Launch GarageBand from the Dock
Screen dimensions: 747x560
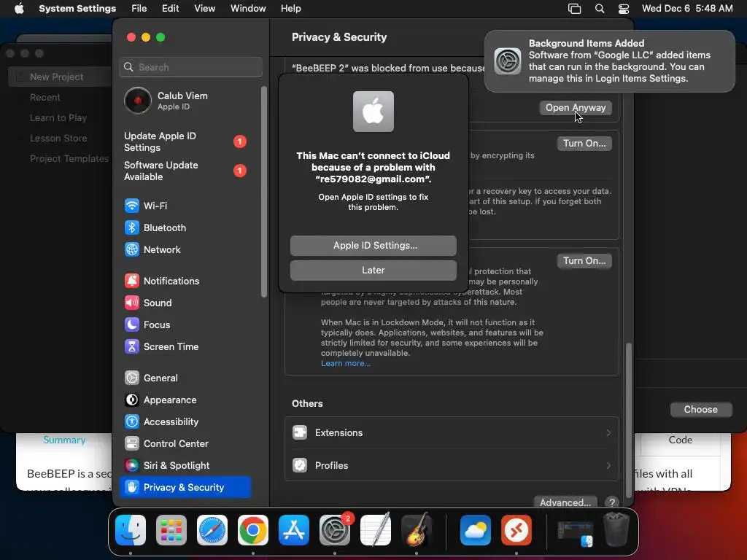[417, 530]
